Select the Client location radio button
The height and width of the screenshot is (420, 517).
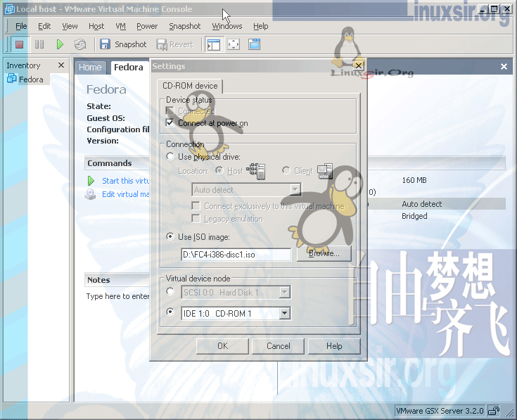(286, 170)
